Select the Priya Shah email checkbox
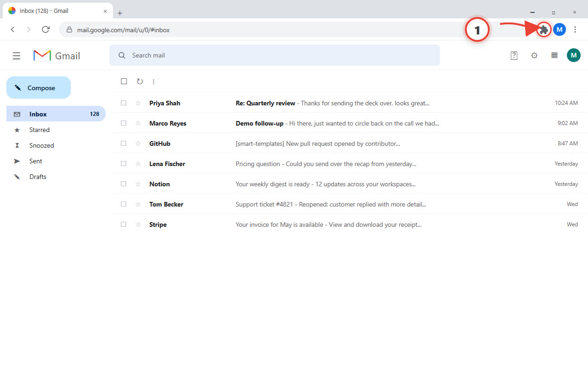This screenshot has width=588, height=368. [x=124, y=103]
